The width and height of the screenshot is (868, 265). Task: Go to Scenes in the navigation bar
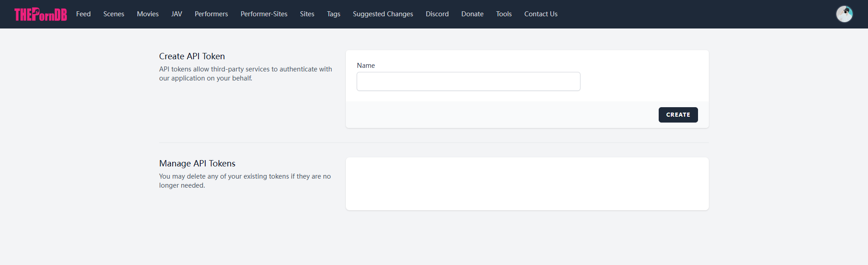click(x=113, y=14)
